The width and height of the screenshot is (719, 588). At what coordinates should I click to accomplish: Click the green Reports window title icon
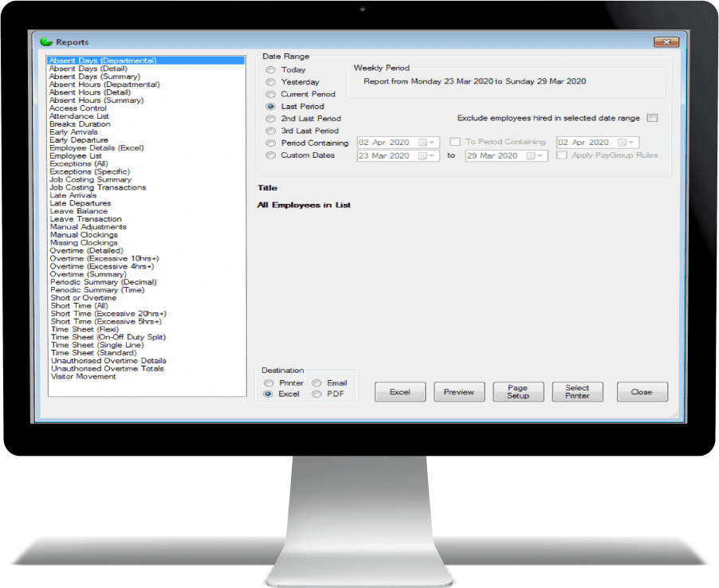tap(45, 42)
